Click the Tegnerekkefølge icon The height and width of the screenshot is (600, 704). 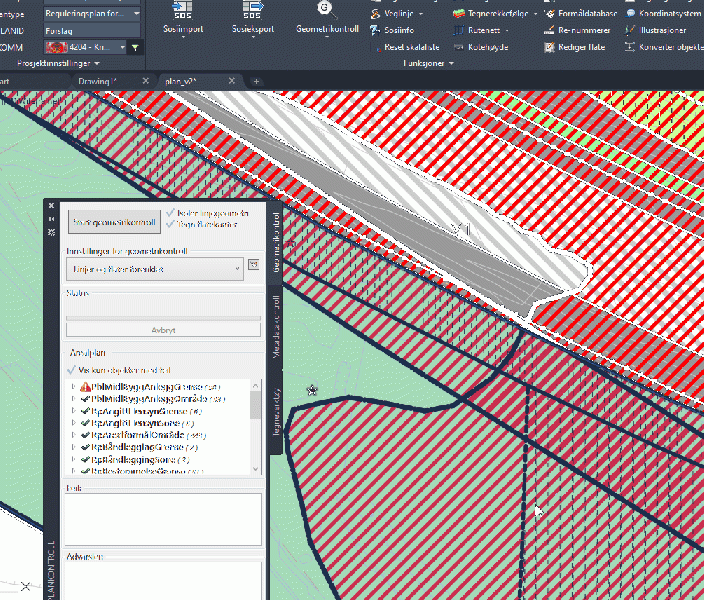[458, 14]
